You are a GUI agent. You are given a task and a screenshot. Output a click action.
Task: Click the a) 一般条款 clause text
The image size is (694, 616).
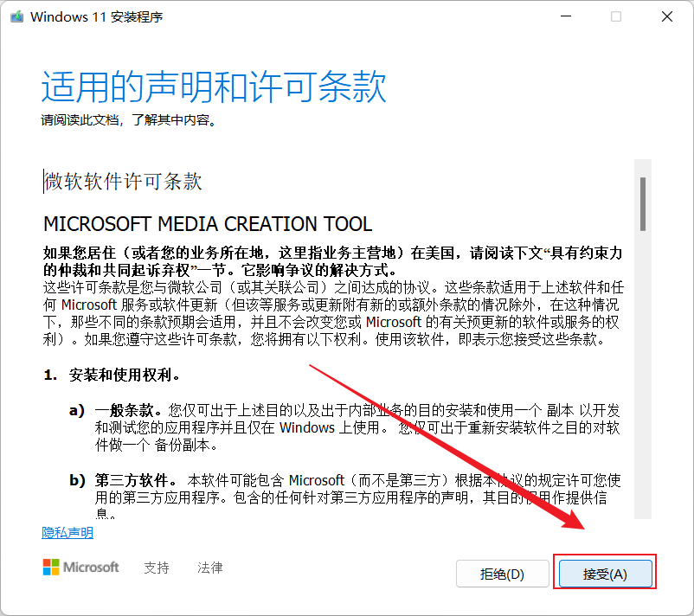coord(344,427)
